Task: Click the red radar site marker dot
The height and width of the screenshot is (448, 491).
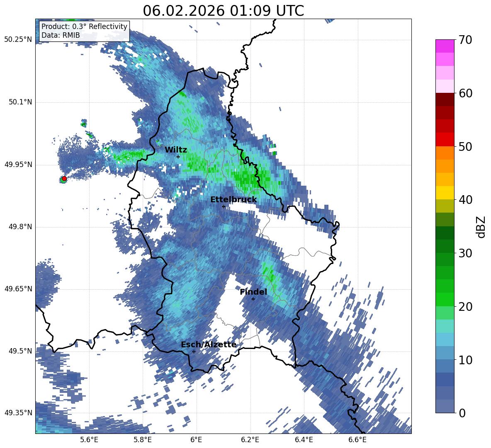Action: click(64, 179)
